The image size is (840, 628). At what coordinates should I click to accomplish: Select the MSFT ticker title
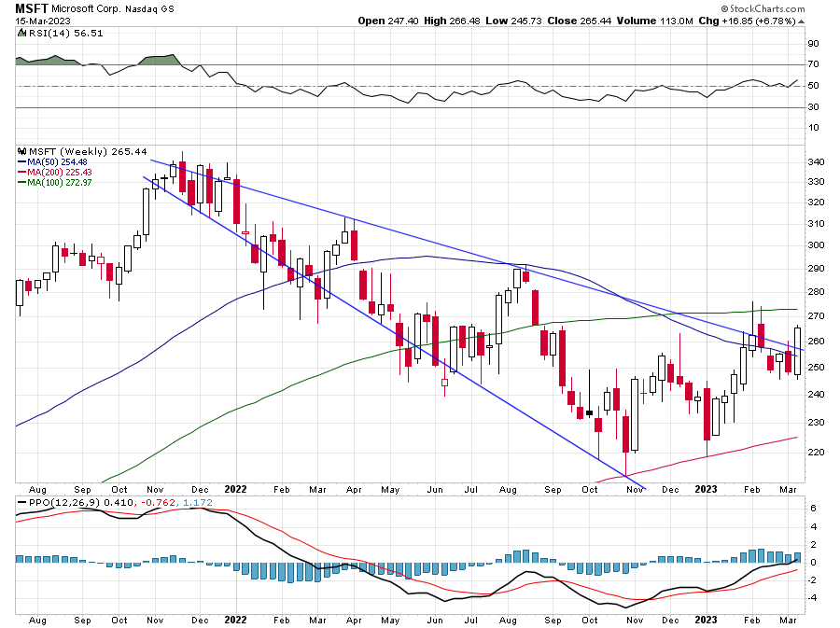point(32,8)
